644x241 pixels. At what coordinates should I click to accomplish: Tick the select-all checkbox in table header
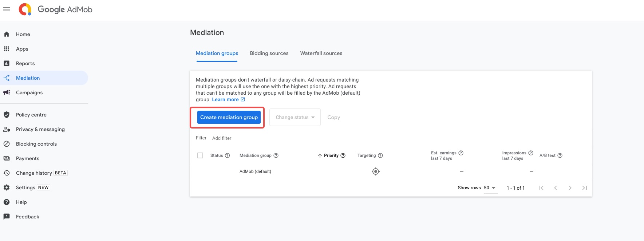click(x=200, y=155)
